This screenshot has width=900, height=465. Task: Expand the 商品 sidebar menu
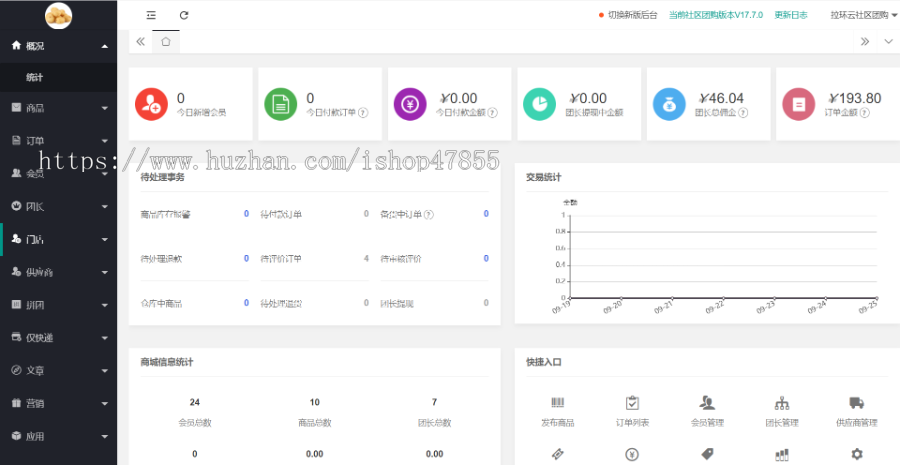[59, 108]
